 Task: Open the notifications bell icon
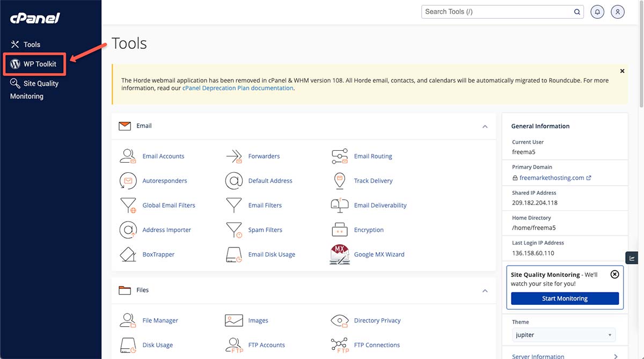coord(597,12)
